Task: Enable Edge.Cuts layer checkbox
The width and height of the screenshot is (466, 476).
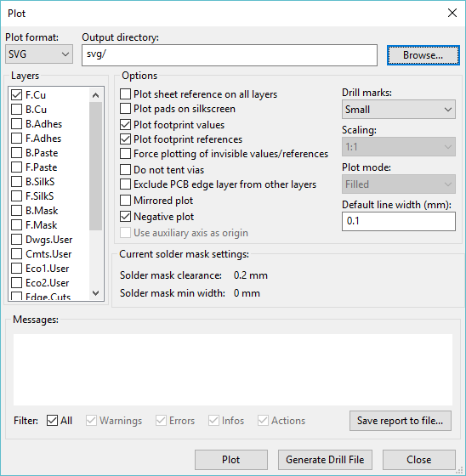Action: coord(16,297)
